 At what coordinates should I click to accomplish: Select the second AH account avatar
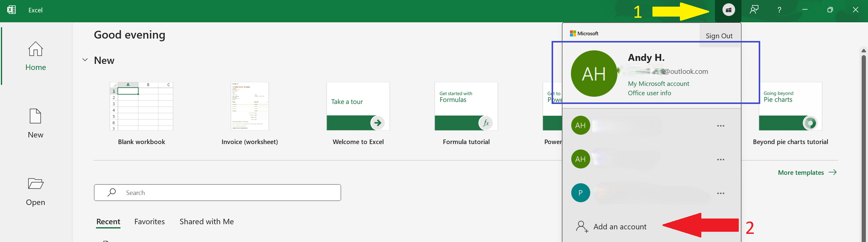(580, 159)
